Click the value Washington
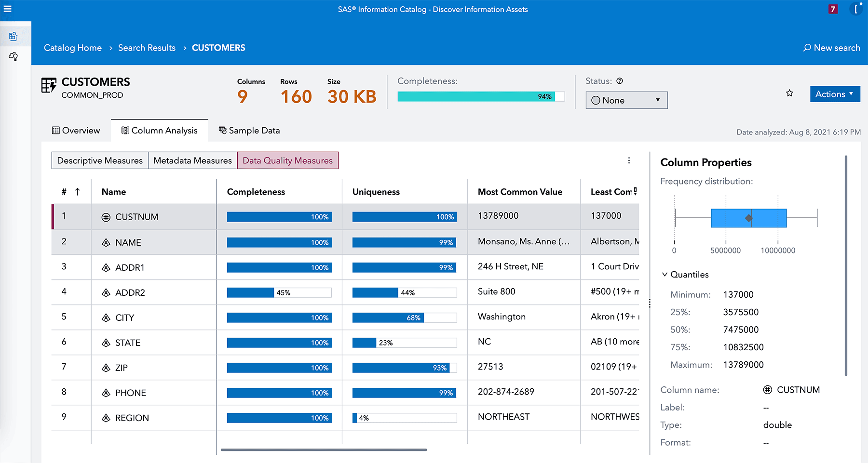 [502, 317]
